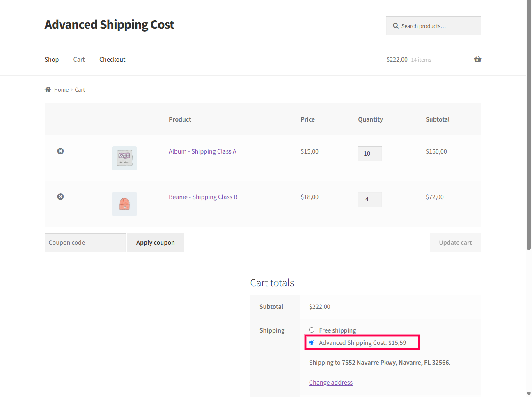Open the Shop navigation menu item

point(52,59)
